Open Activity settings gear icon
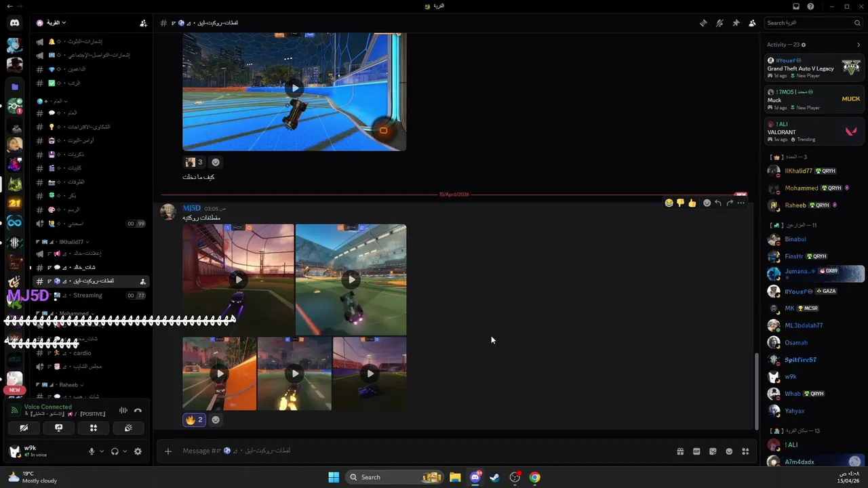 click(804, 45)
